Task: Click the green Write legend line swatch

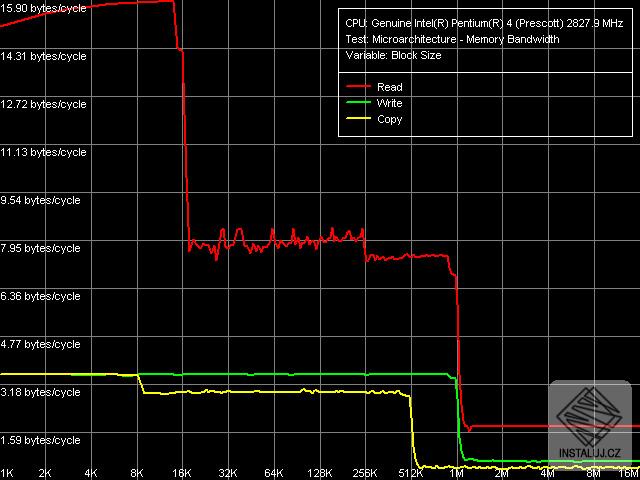Action: click(x=358, y=103)
